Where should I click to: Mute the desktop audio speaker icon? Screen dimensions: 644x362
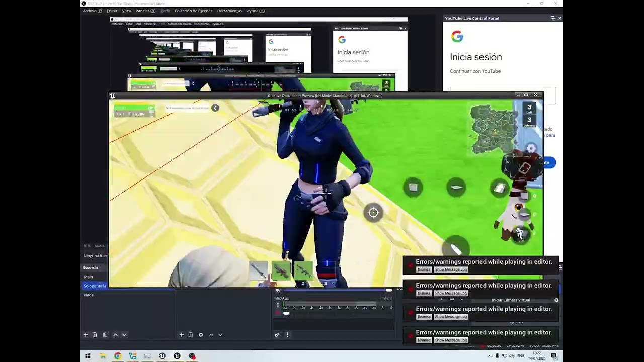278,290
